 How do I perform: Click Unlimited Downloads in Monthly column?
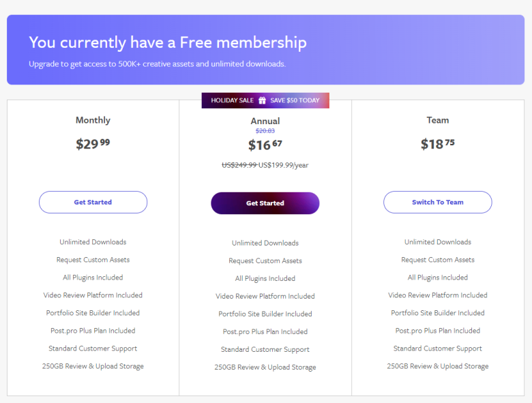pos(93,242)
